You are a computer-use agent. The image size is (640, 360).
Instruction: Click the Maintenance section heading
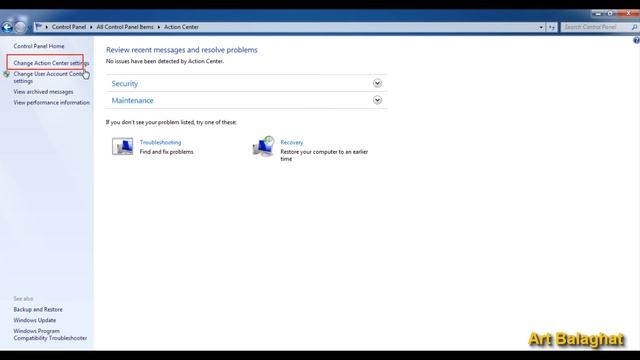tap(133, 100)
